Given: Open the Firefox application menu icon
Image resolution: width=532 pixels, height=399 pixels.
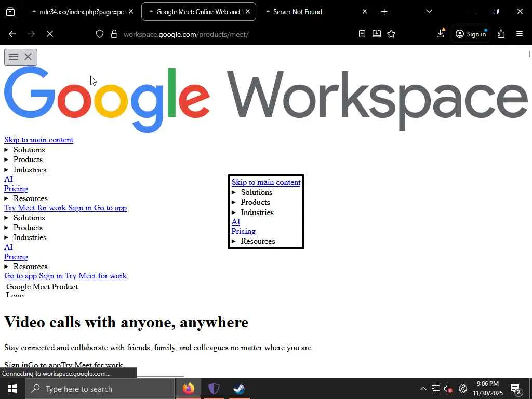Looking at the screenshot, I should coord(520,34).
